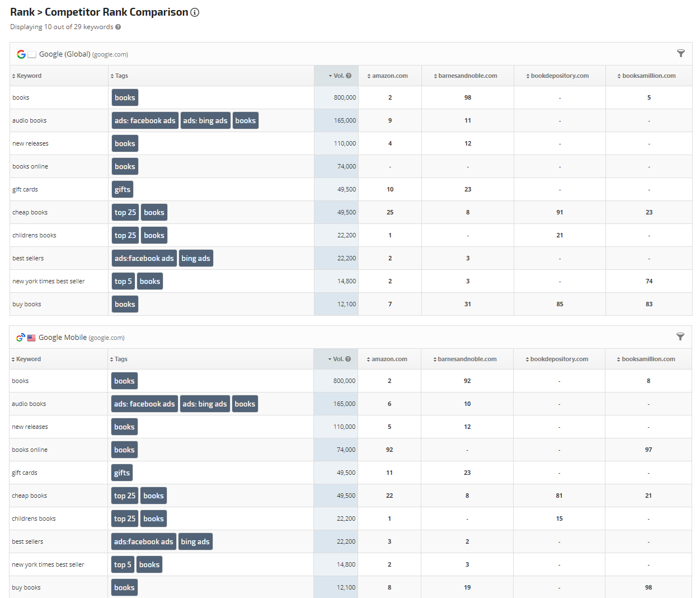This screenshot has width=700, height=598.
Task: Sort Google Mobile table by booksamillion.com column
Action: (648, 359)
